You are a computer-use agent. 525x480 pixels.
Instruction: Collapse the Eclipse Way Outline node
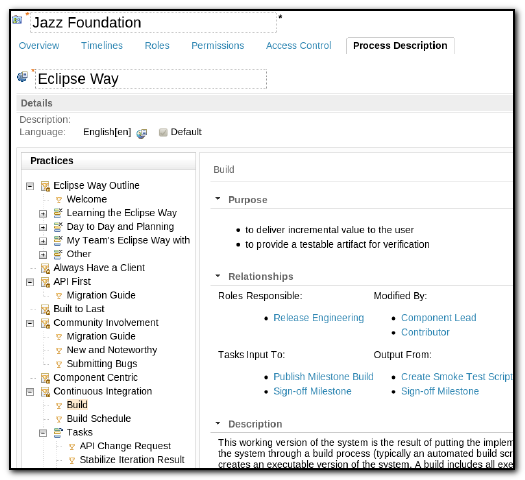click(x=30, y=186)
